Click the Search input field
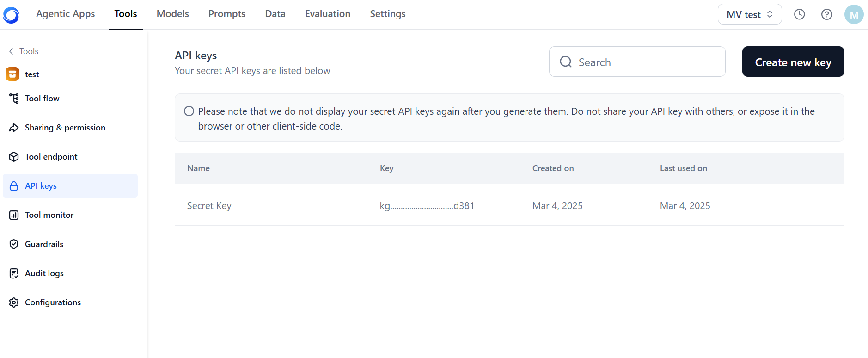This screenshot has width=868, height=358. (x=637, y=62)
